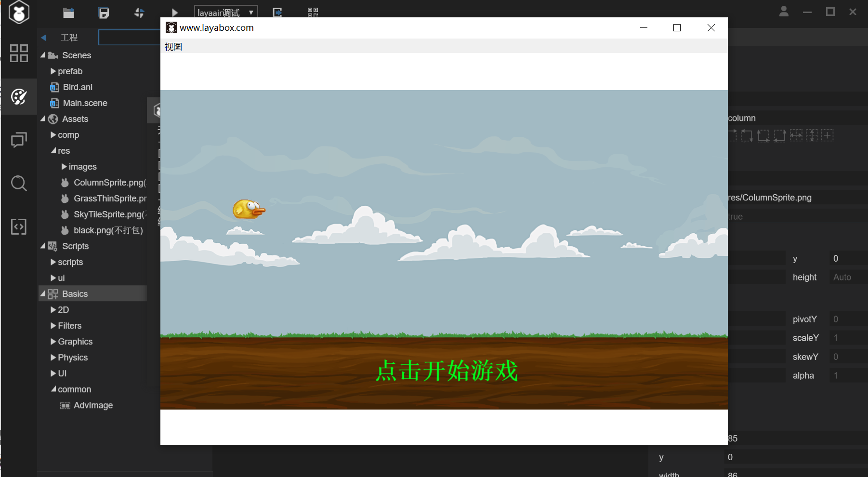Click the compile/refresh toolbar icon
The height and width of the screenshot is (477, 868).
point(139,13)
